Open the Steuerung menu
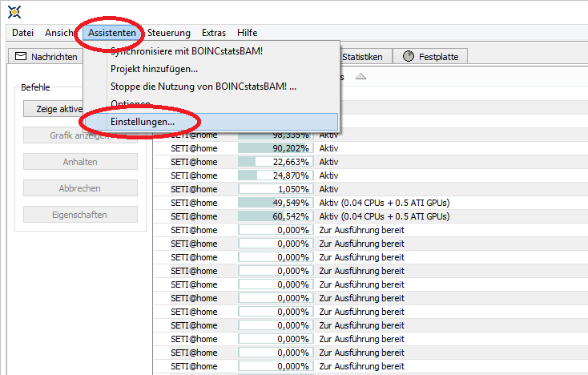This screenshot has height=375, width=588. pyautogui.click(x=169, y=33)
